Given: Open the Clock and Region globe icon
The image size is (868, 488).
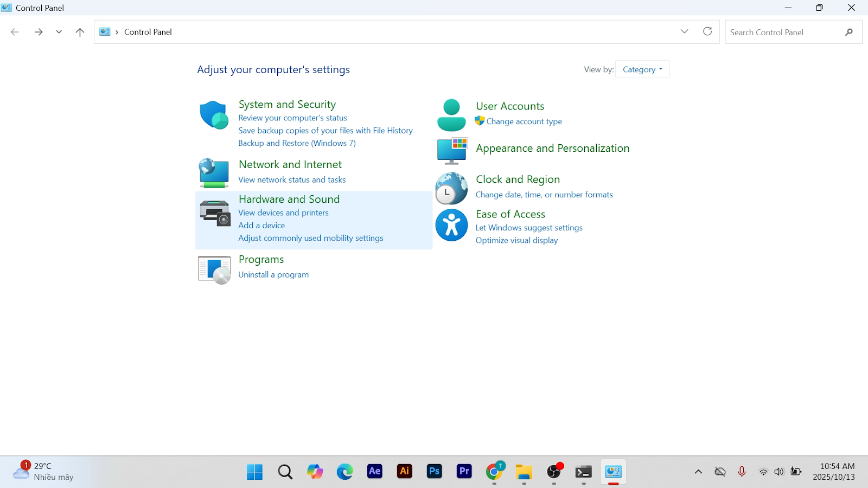Looking at the screenshot, I should coord(451,188).
